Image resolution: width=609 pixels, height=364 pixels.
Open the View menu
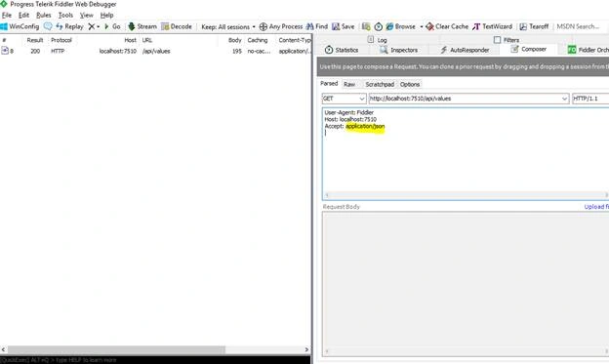(87, 16)
